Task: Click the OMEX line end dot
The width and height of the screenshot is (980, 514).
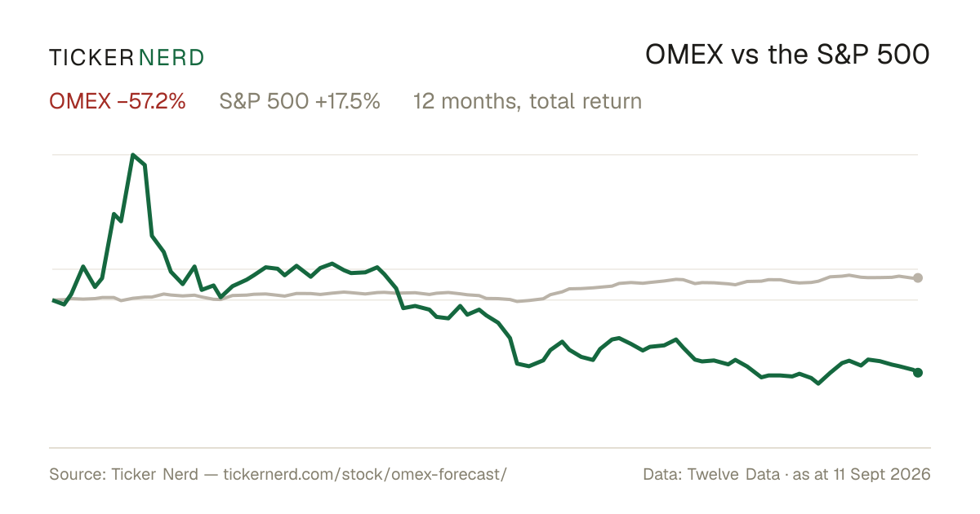Action: [x=918, y=373]
